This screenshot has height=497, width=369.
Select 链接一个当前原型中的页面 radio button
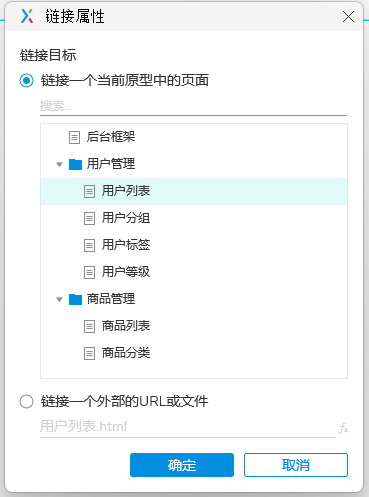click(26, 81)
